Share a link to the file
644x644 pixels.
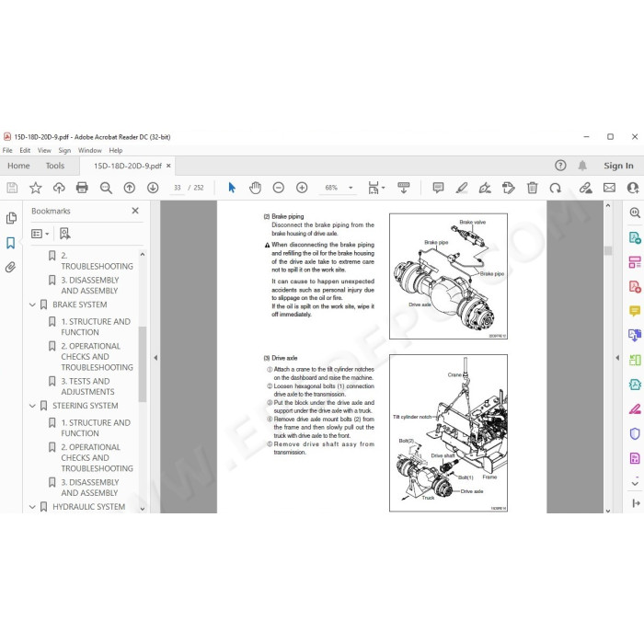586,188
